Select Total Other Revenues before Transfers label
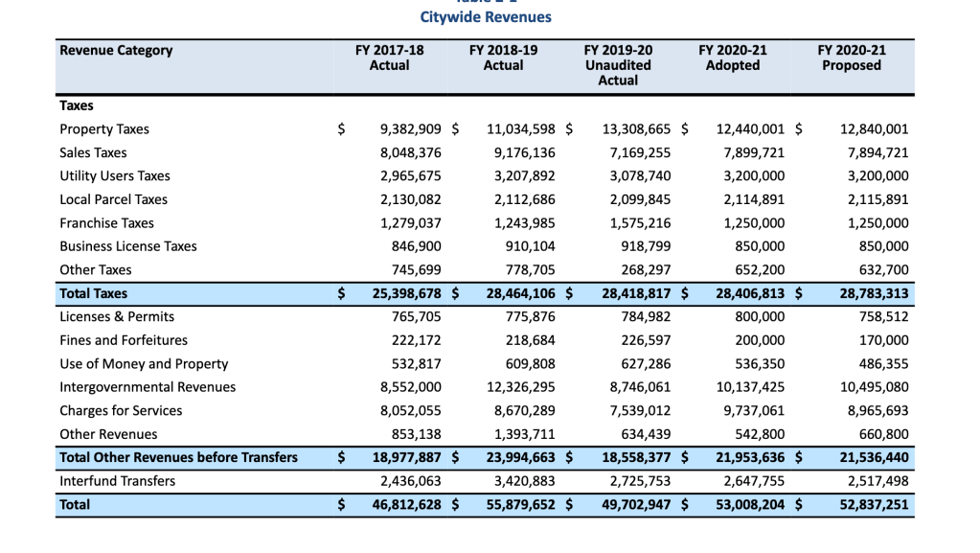This screenshot has width=980, height=553. pyautogui.click(x=178, y=457)
